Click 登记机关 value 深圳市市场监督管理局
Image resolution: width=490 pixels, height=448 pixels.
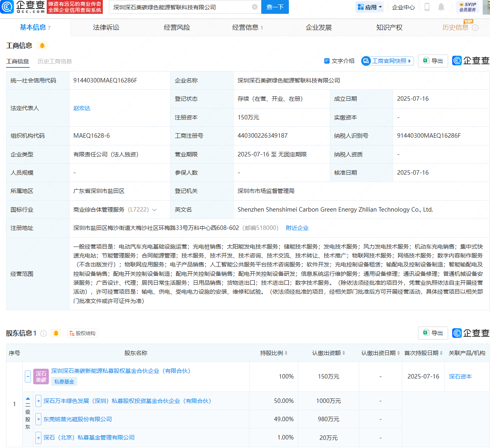tap(266, 191)
